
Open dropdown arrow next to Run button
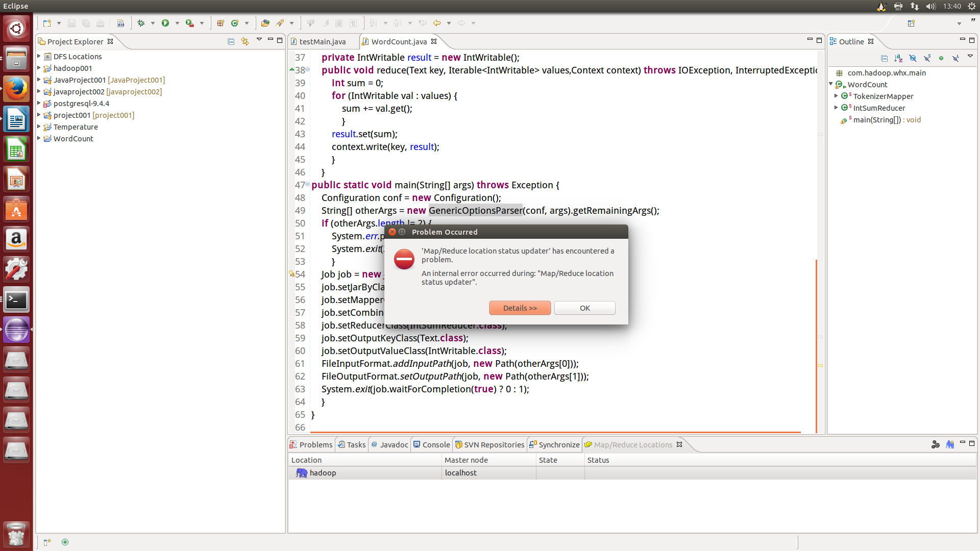(x=177, y=23)
